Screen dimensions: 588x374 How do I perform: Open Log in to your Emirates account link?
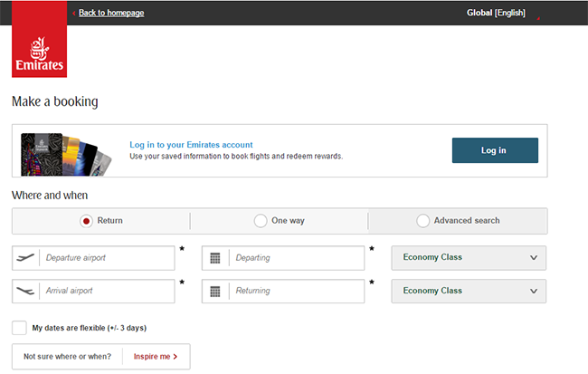pos(191,145)
